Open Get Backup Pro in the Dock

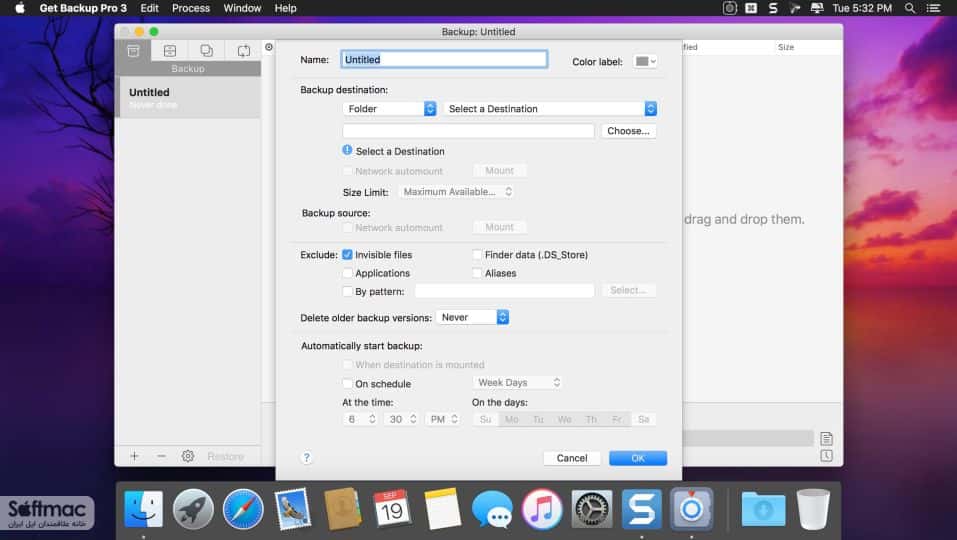click(x=692, y=509)
